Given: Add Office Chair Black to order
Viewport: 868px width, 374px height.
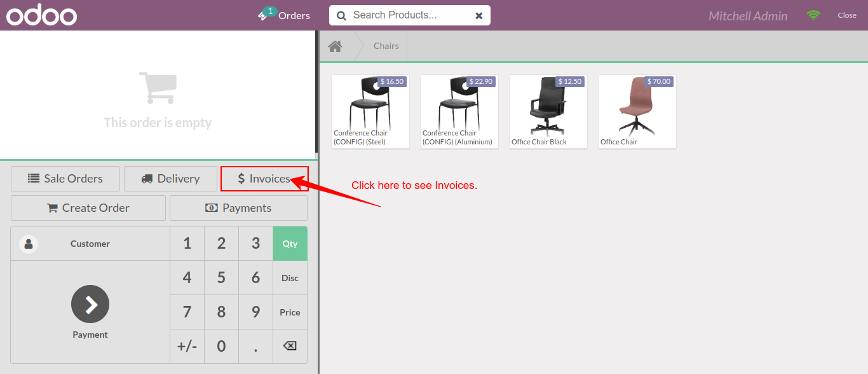Looking at the screenshot, I should pos(548,112).
